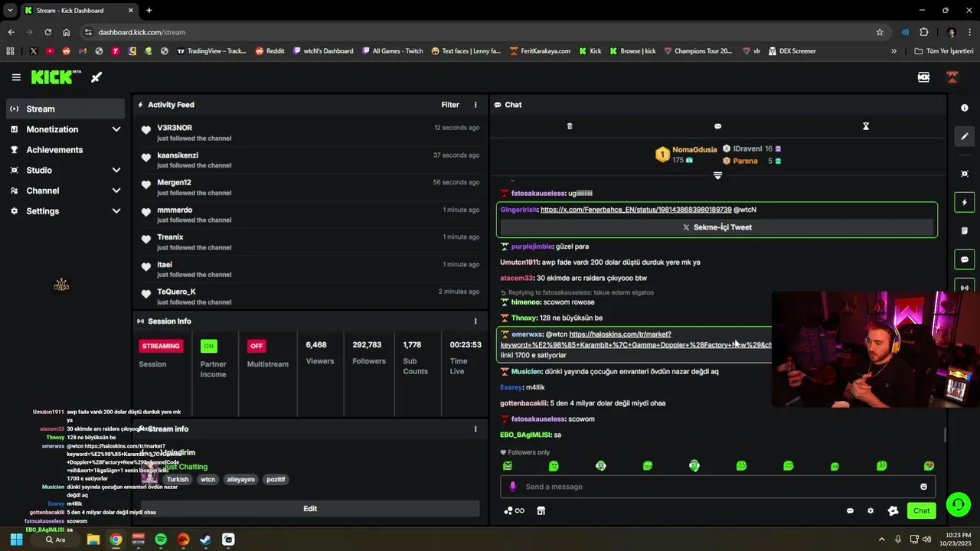980x551 pixels.
Task: Open the Fenerbahce_EN x.com link in chat
Action: (635, 210)
